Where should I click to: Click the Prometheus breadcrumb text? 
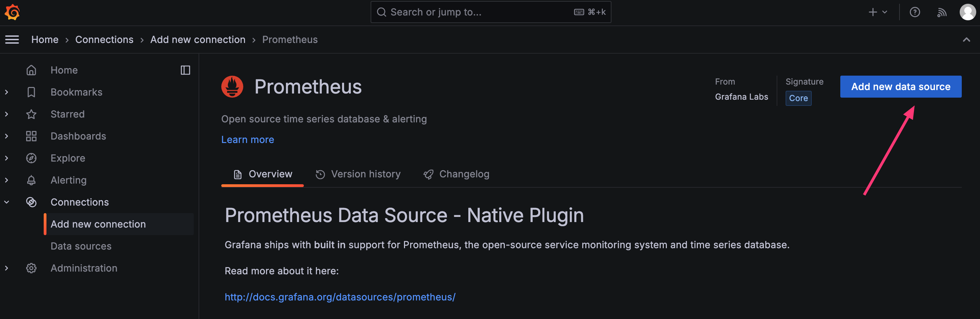[290, 40]
